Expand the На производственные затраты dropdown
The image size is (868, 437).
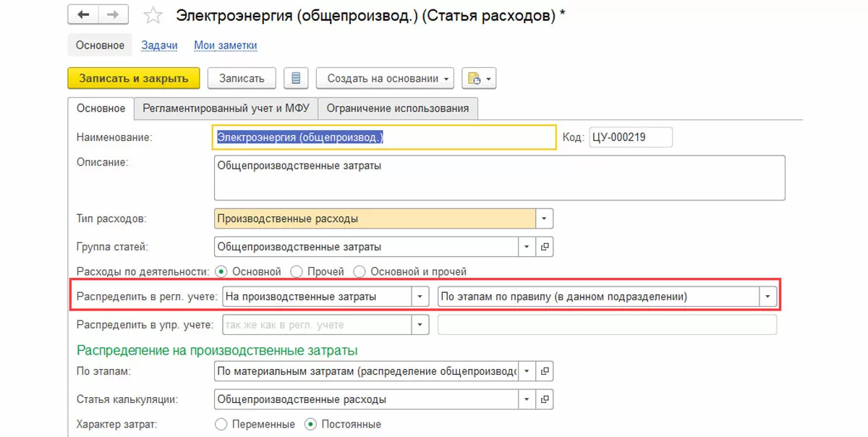click(x=420, y=296)
